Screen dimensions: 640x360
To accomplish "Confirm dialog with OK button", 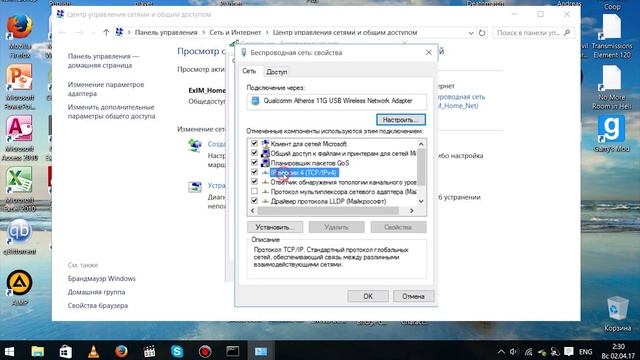I will 368,296.
